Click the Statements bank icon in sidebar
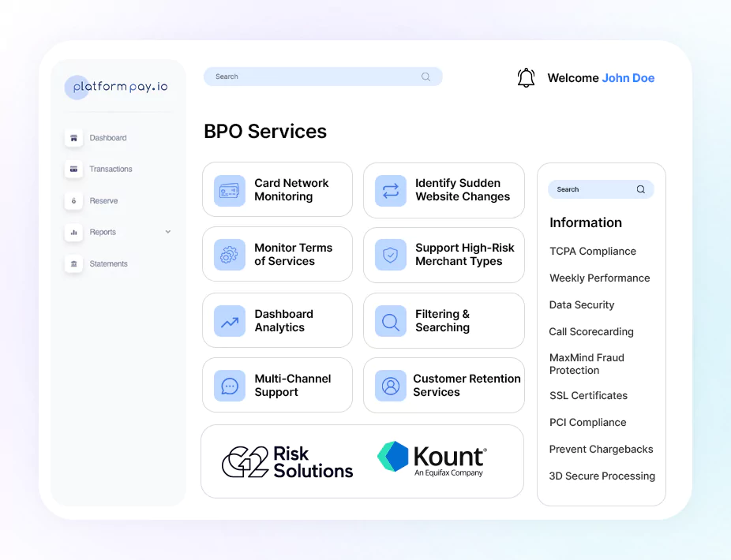This screenshot has height=560, width=731. 73,263
